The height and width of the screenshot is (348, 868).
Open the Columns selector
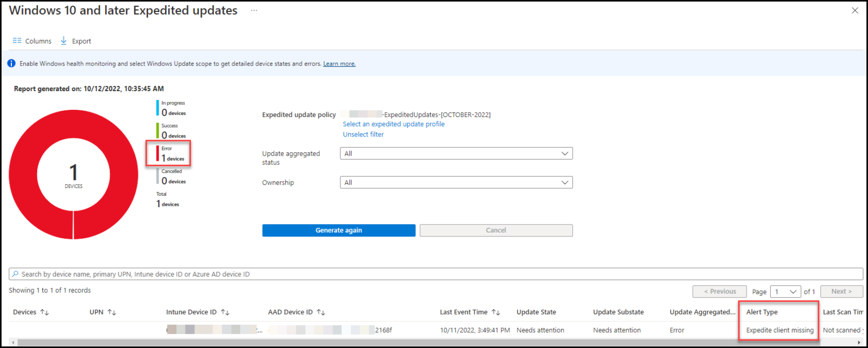32,41
